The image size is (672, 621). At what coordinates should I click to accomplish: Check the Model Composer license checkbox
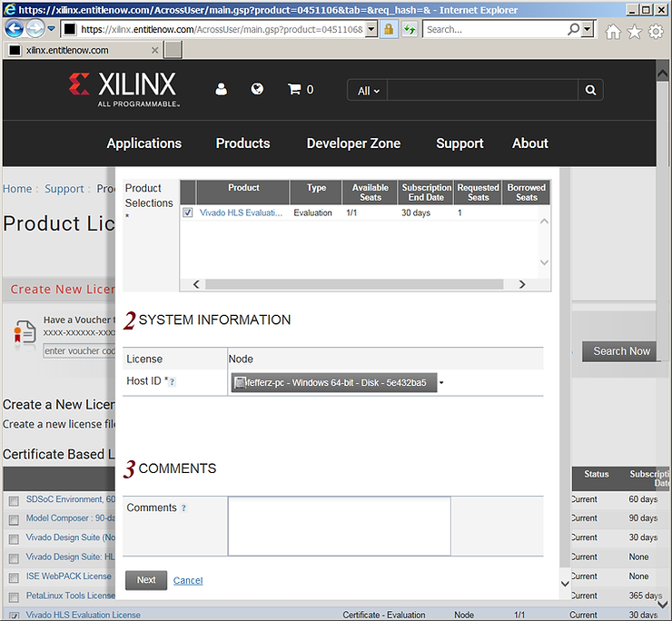pos(14,520)
